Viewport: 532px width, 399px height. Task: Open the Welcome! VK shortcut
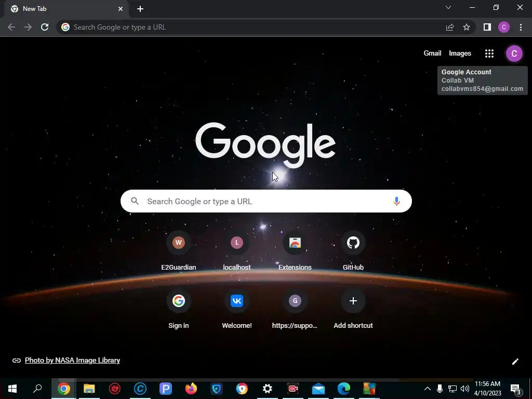(x=237, y=310)
